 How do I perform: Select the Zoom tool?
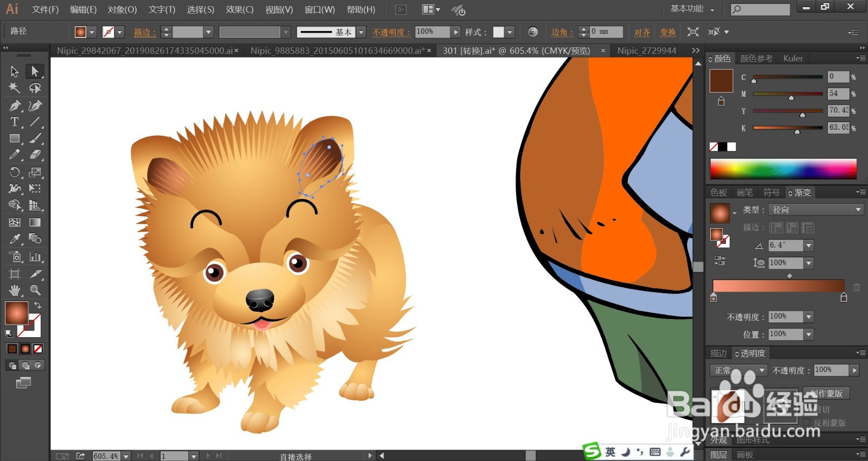(x=35, y=290)
